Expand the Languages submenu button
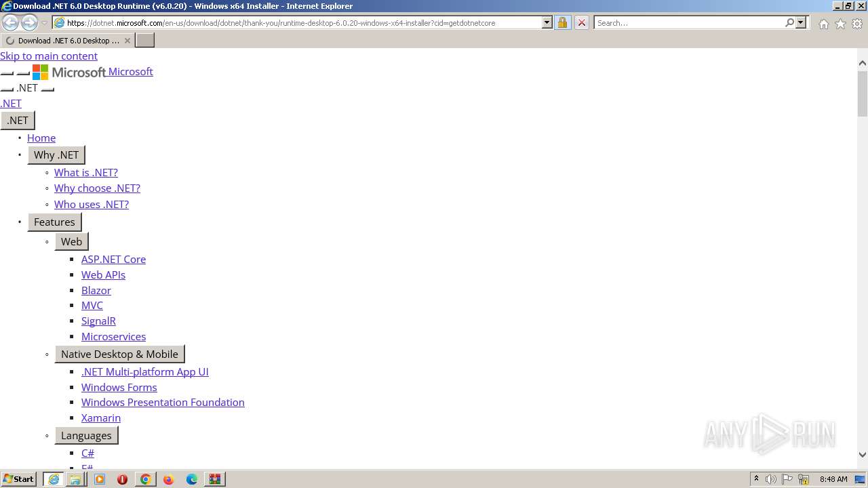868x488 pixels. [86, 436]
